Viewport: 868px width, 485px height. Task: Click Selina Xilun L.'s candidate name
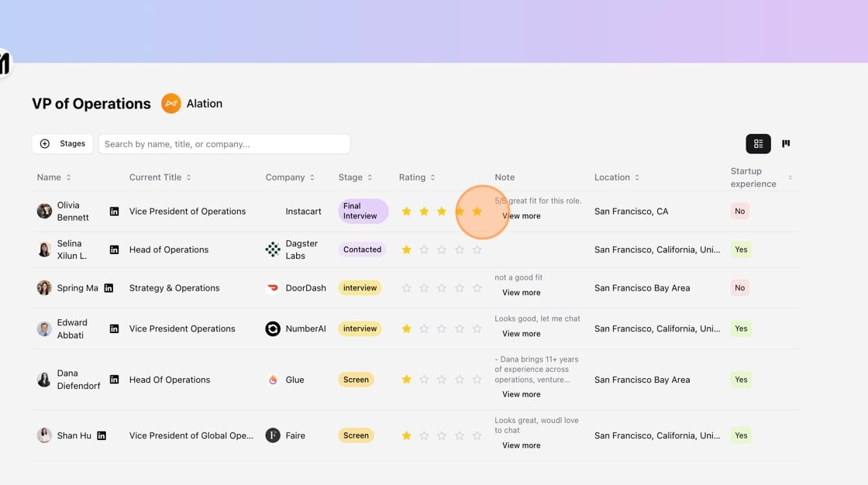pos(72,249)
